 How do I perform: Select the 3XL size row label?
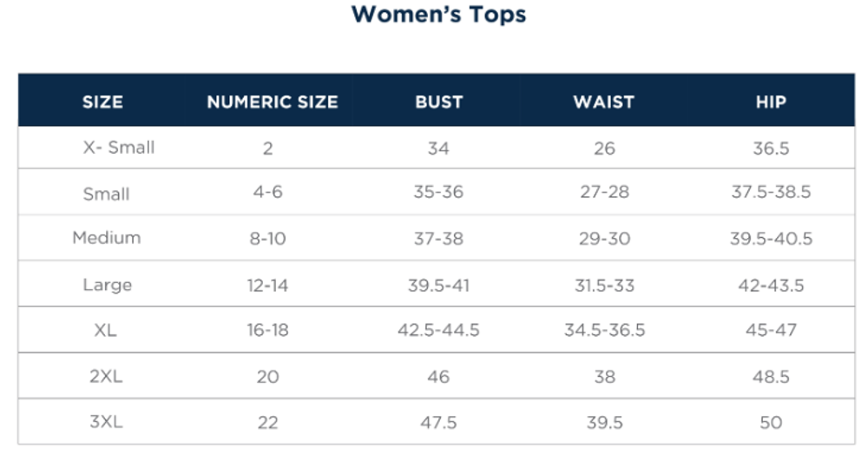point(106,422)
